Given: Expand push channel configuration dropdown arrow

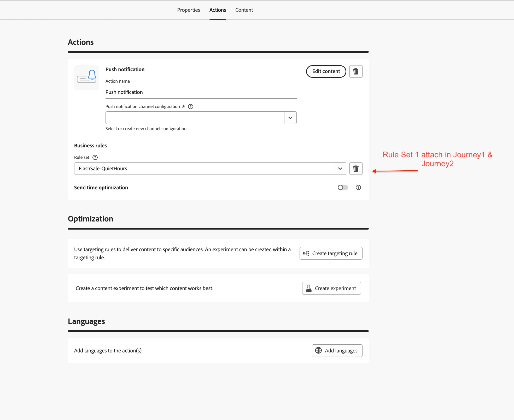Looking at the screenshot, I should pos(290,118).
